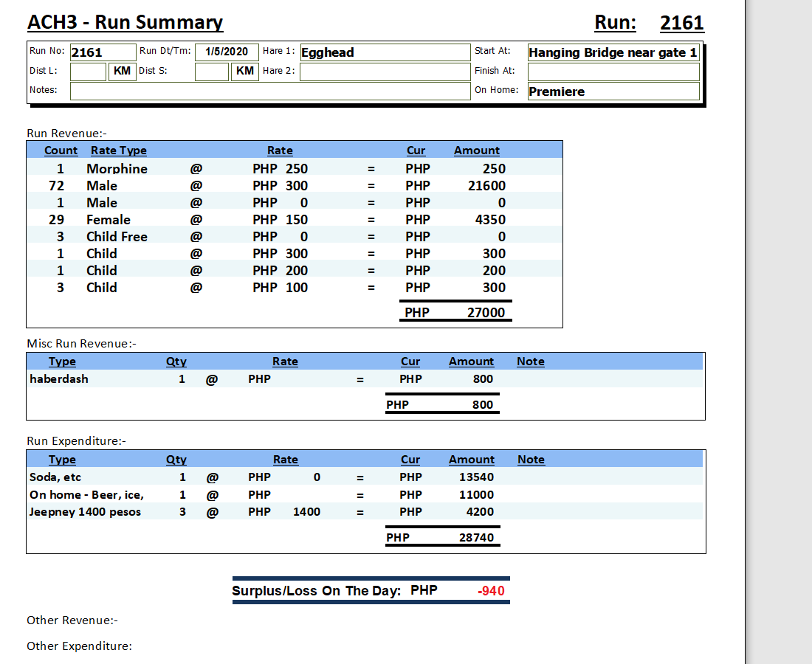This screenshot has height=664, width=812.
Task: Click the red -940 Surplus/Loss value
Action: tap(491, 591)
